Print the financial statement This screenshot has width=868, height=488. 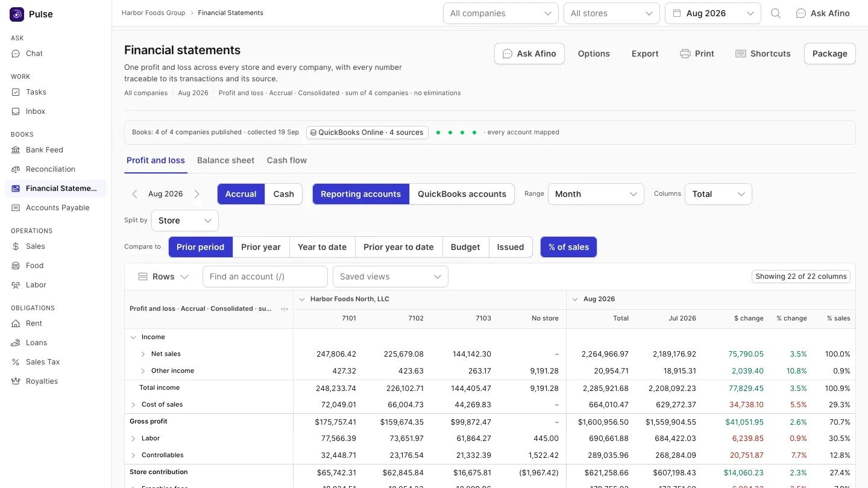(x=697, y=54)
